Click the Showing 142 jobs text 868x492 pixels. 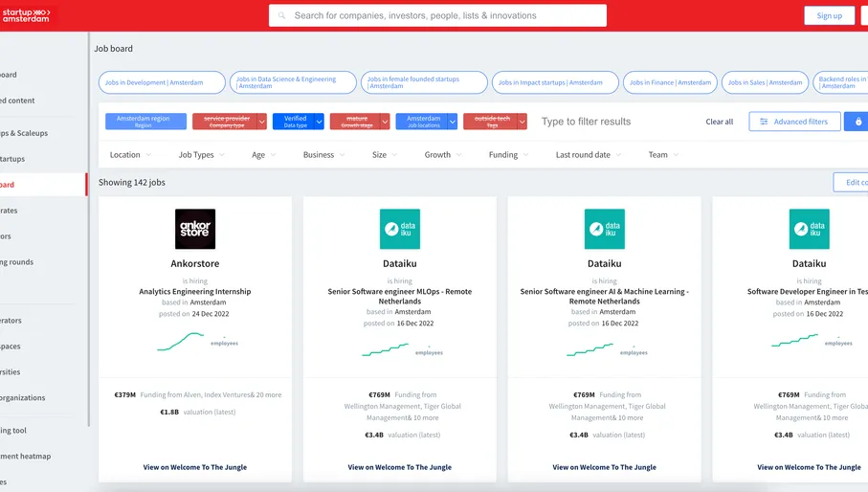[132, 182]
